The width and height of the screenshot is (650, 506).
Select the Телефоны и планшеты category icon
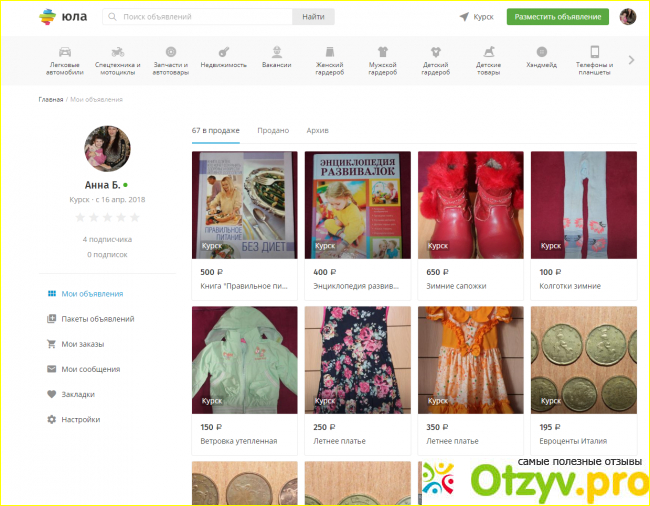tap(594, 52)
